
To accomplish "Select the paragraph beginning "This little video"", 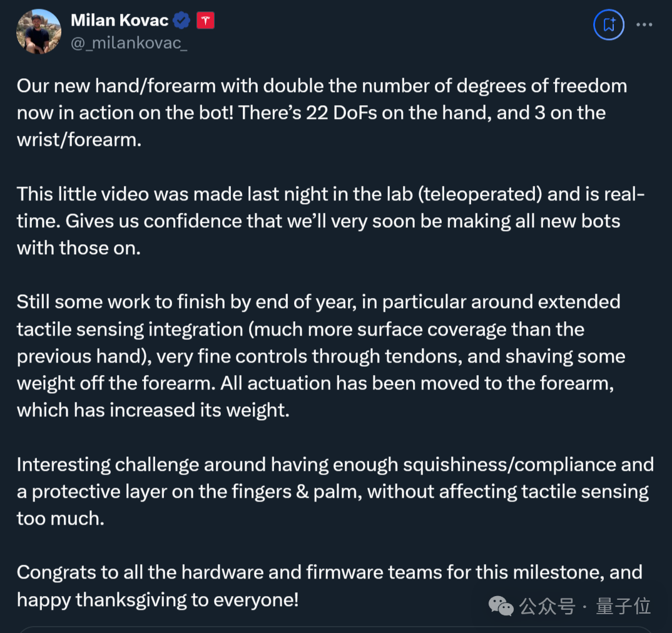I will click(330, 221).
